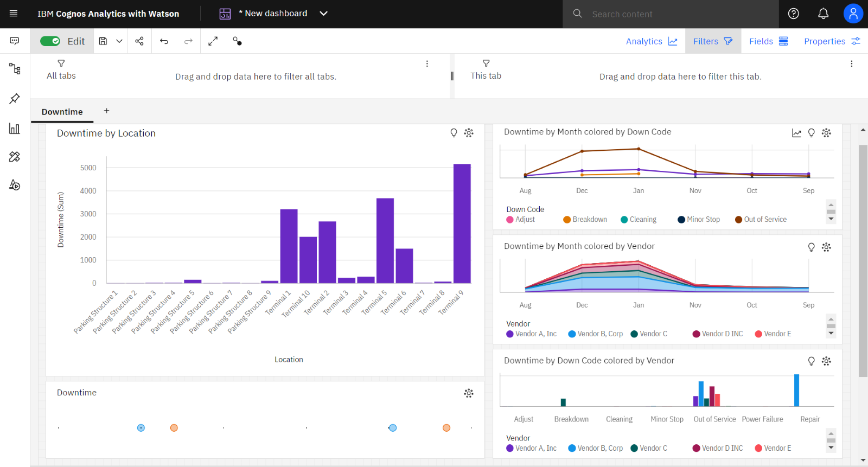Click the All tabs filter icon
Image resolution: width=868 pixels, height=467 pixels.
tap(61, 63)
